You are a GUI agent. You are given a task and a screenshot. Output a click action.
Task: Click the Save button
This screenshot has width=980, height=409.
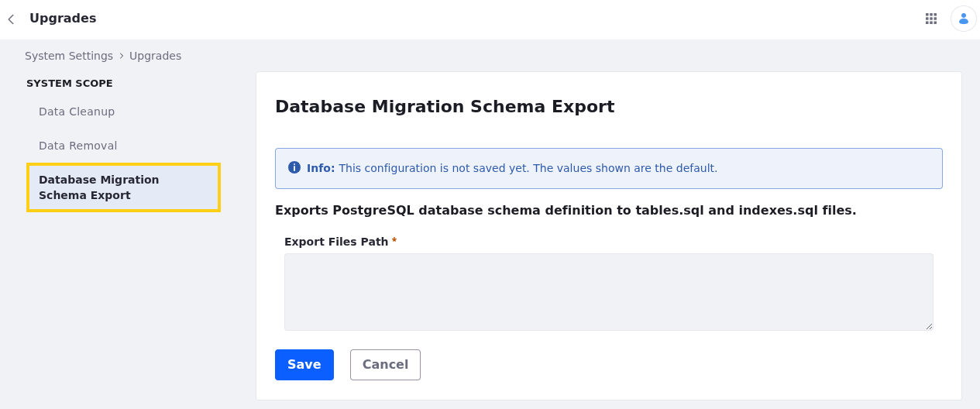coord(304,365)
